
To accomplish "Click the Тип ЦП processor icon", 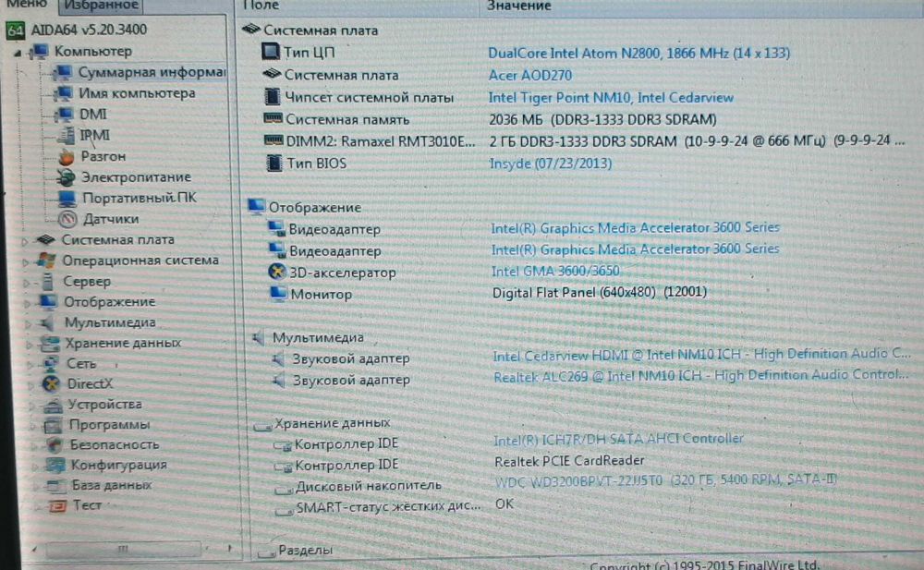I will tap(271, 52).
